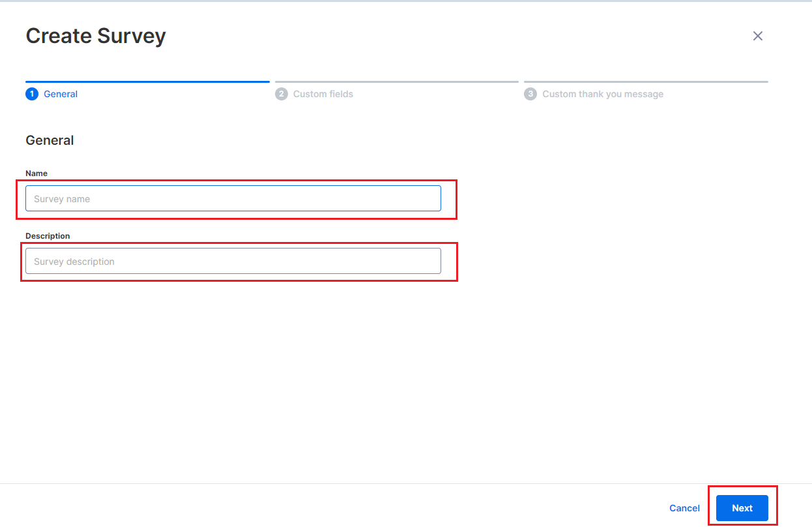Click the blue progress bar above General
Viewport: 812px width, 527px height.
point(147,81)
